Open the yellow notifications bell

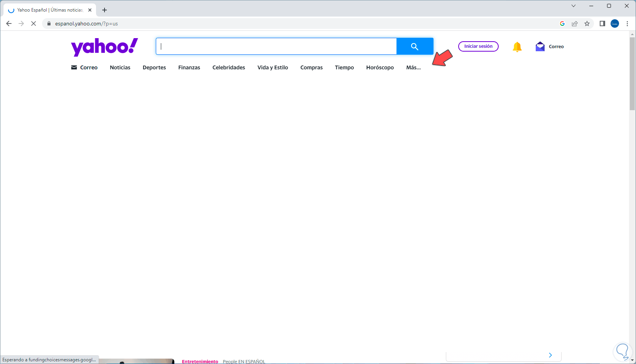(517, 47)
